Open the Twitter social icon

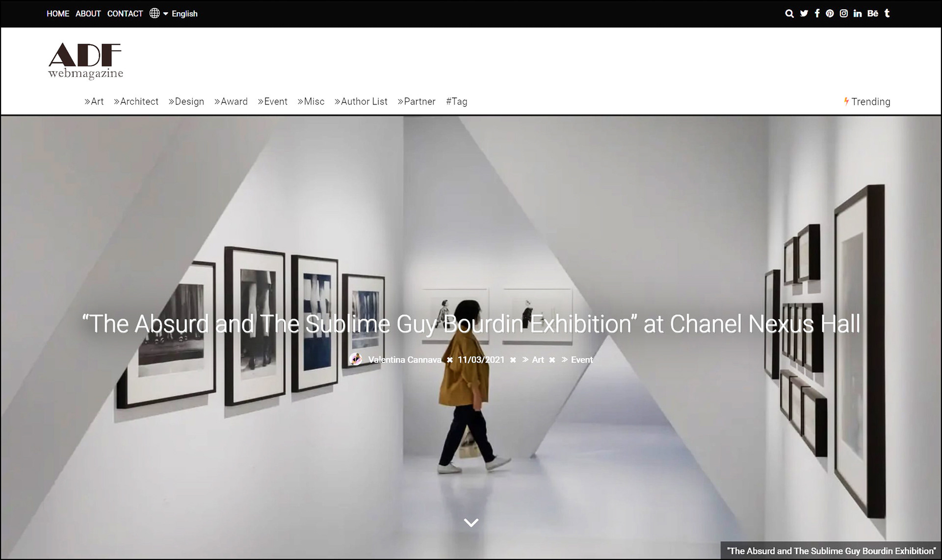[x=804, y=14]
